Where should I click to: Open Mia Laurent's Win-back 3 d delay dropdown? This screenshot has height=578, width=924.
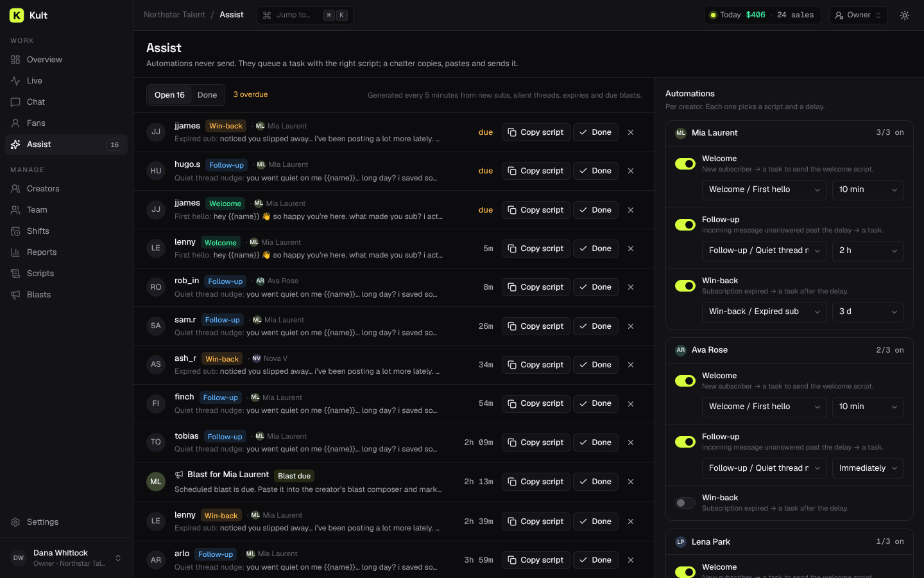tap(868, 311)
